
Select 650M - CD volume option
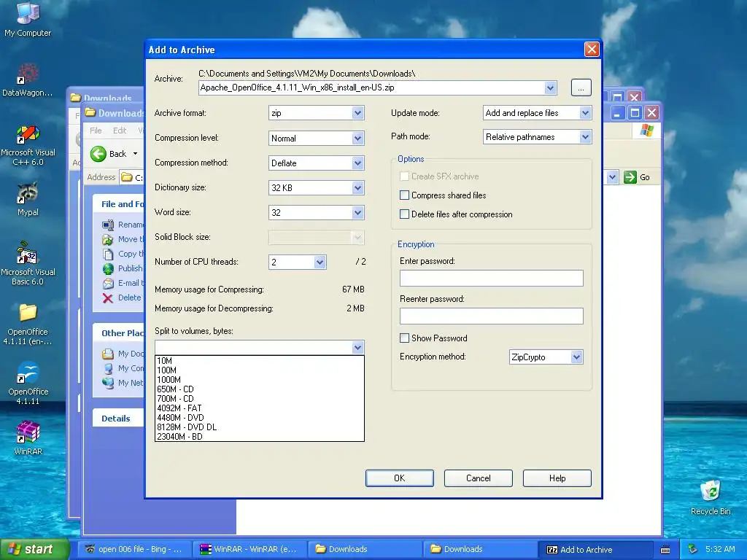260,389
